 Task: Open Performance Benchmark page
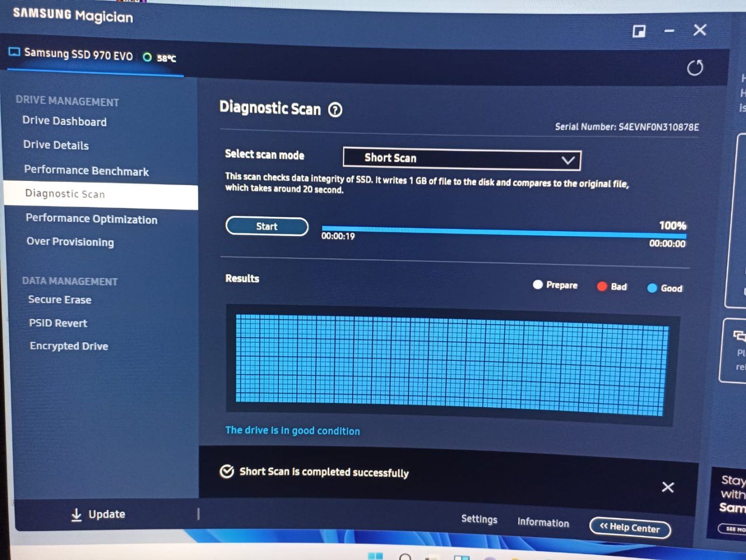pyautogui.click(x=86, y=171)
